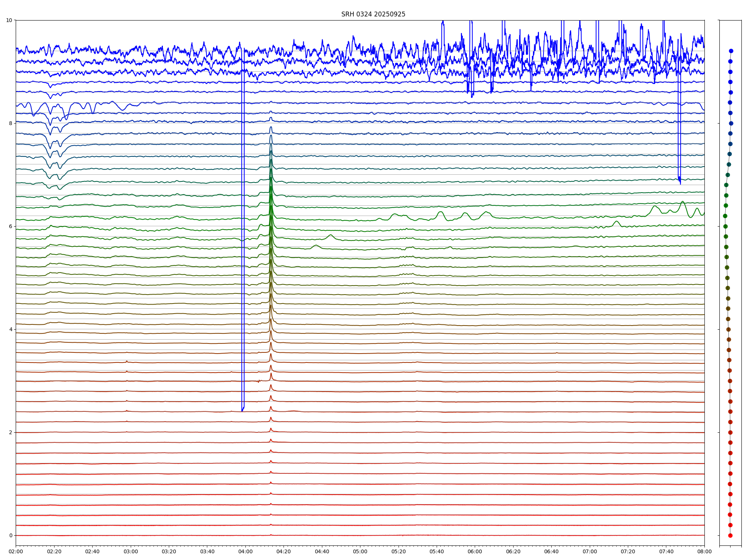747x560 pixels.
Task: Click the y-axis label 0
Action: click(x=10, y=535)
